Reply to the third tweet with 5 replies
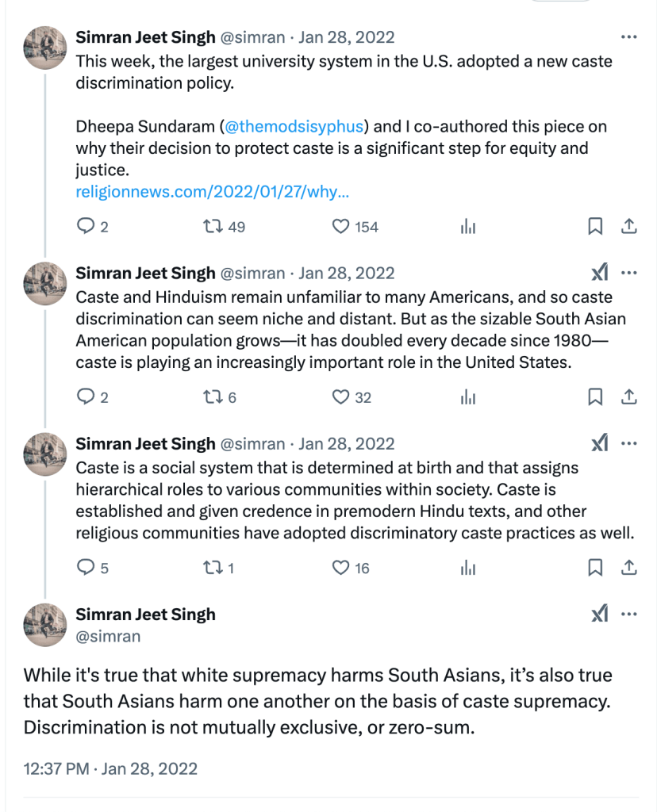Viewport: 657px width, 812px height. coord(86,568)
